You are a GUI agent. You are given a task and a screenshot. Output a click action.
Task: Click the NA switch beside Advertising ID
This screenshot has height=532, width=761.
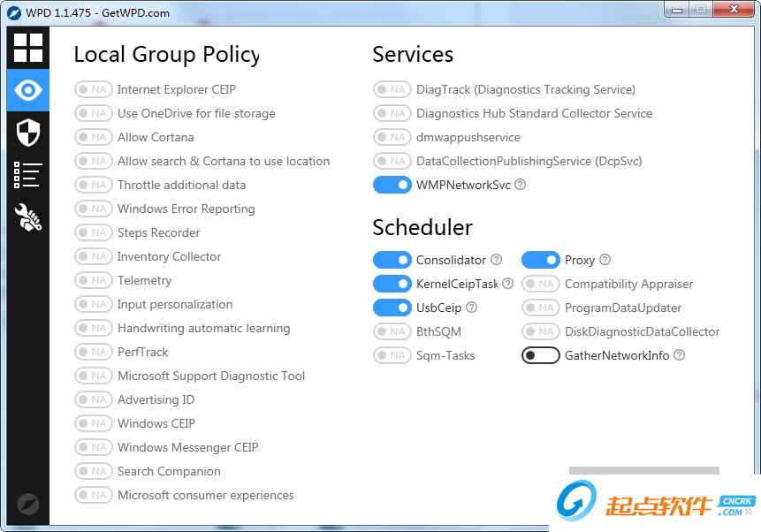93,399
